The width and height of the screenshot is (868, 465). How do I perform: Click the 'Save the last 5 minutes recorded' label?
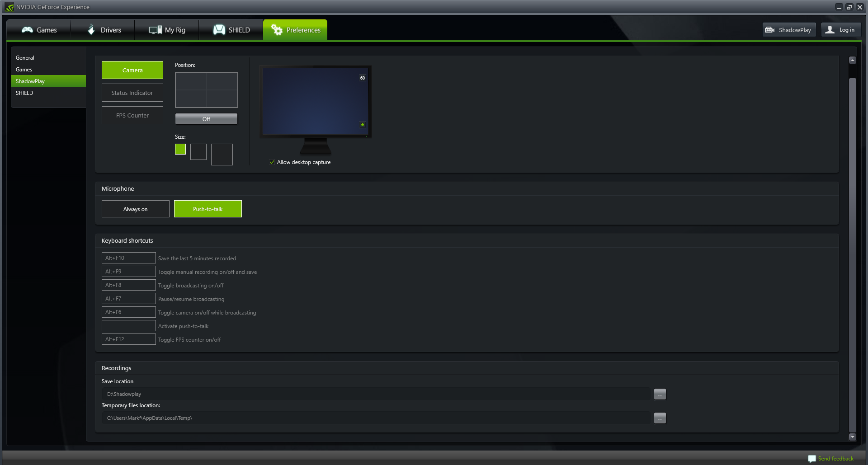197,258
